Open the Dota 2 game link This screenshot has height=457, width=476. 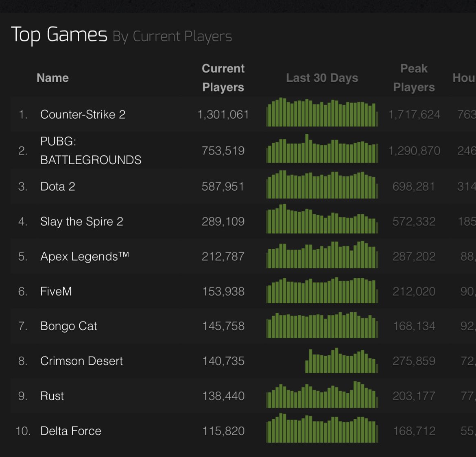(58, 186)
